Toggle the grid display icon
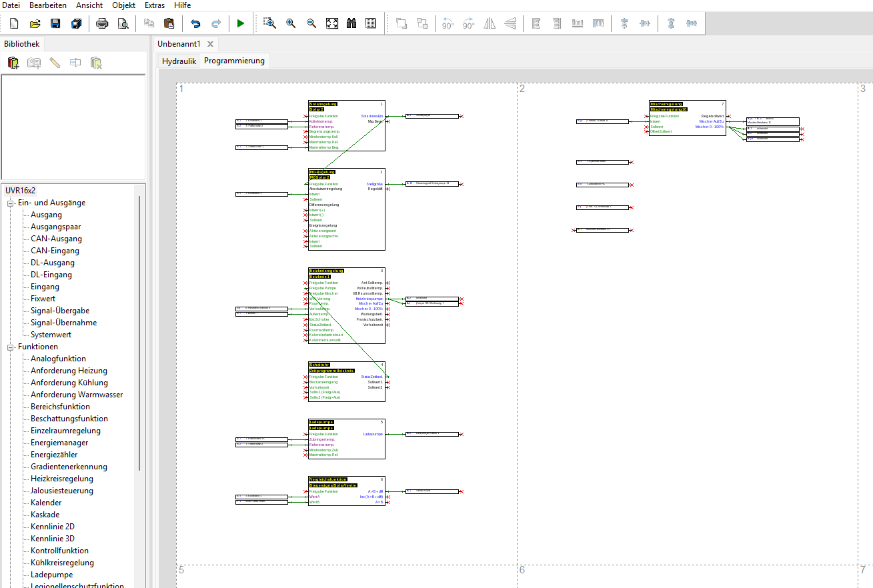The image size is (873, 588). click(x=371, y=23)
